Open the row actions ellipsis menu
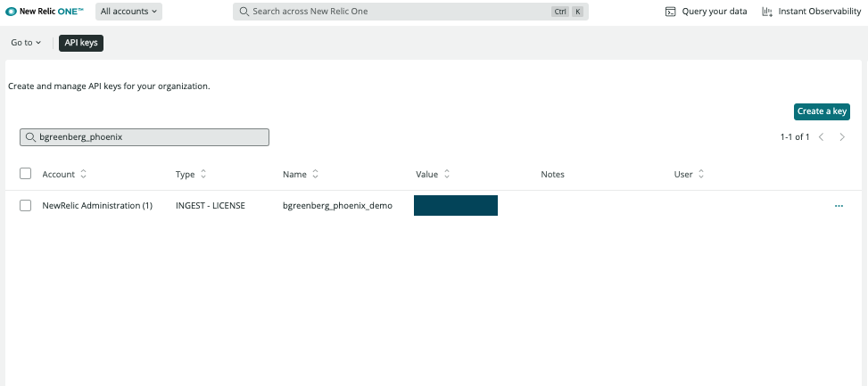Image resolution: width=868 pixels, height=386 pixels. 839,206
